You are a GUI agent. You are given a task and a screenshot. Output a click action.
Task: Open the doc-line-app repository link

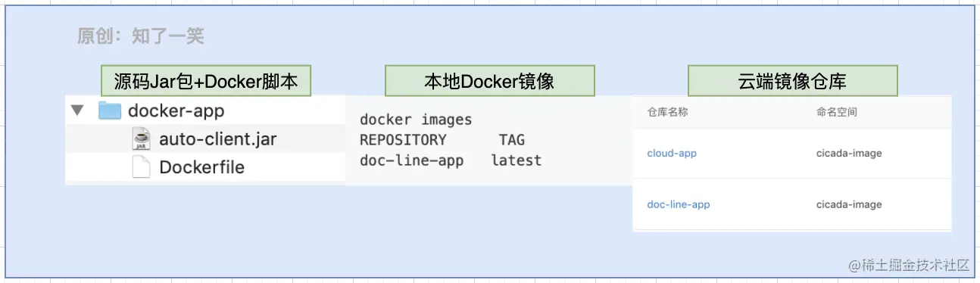tap(679, 204)
